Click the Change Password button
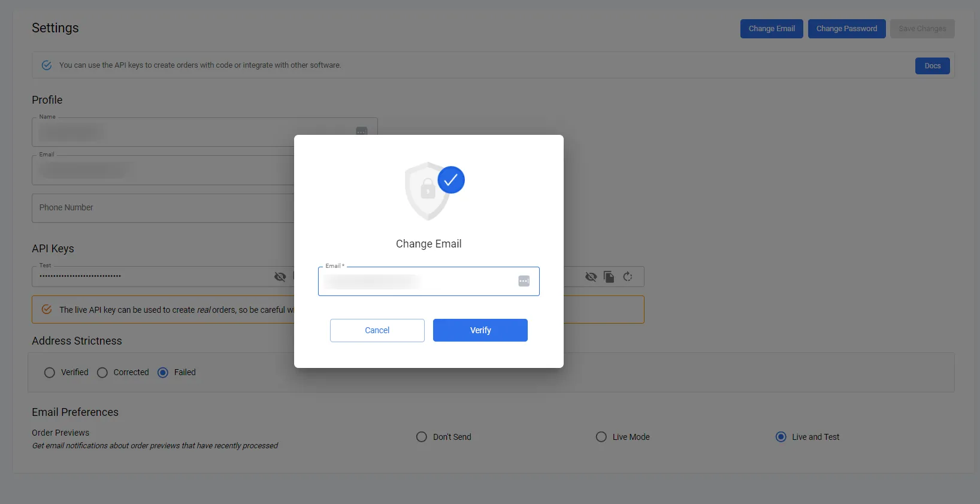The height and width of the screenshot is (504, 980). click(846, 29)
